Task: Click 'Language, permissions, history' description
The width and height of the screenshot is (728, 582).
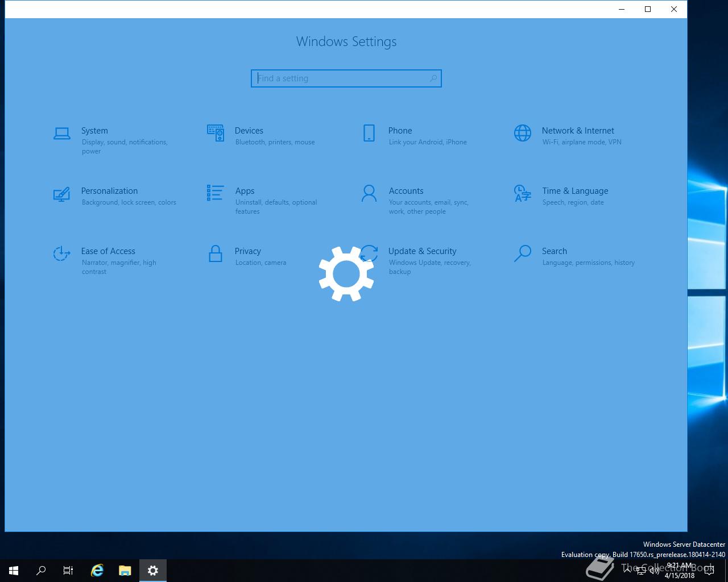Action: click(x=589, y=263)
